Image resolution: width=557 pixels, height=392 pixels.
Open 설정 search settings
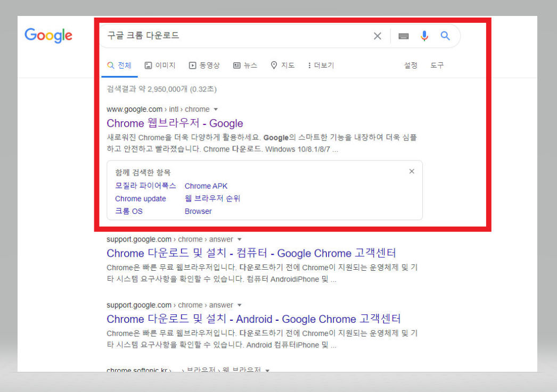410,65
